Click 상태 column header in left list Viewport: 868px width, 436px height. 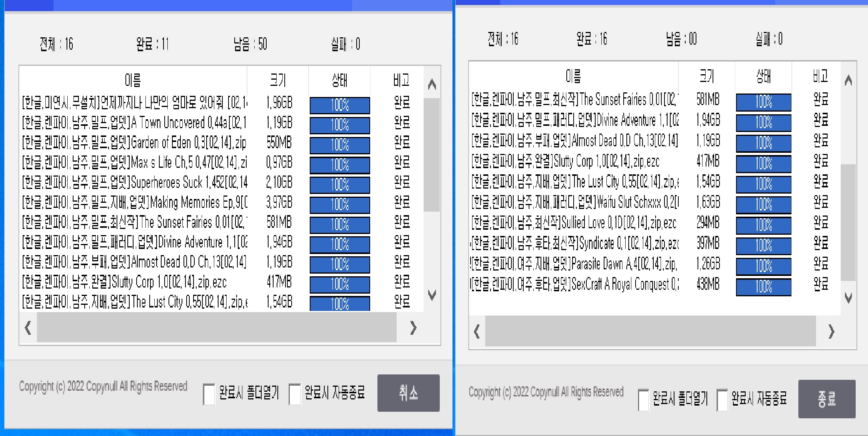[x=339, y=80]
